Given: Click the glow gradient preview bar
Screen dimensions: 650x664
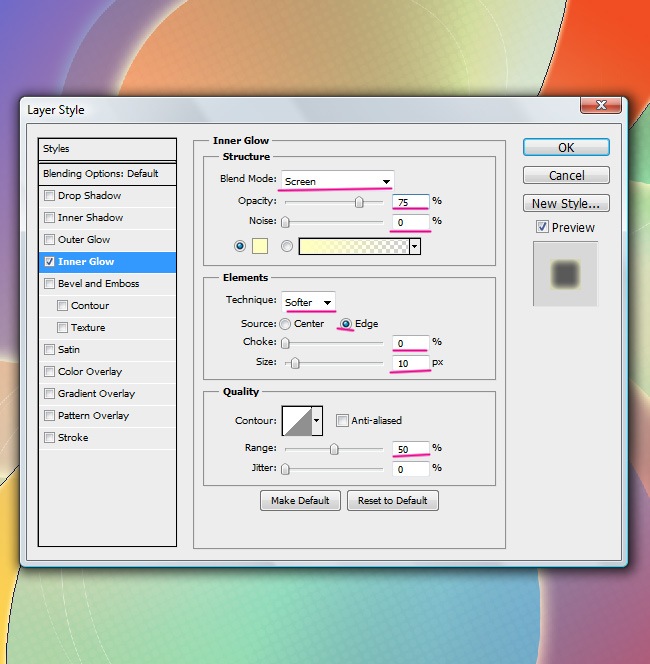Looking at the screenshot, I should [353, 246].
